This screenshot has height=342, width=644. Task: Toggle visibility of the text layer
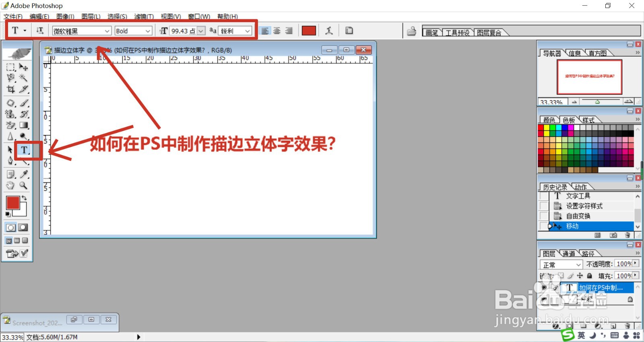click(x=544, y=288)
